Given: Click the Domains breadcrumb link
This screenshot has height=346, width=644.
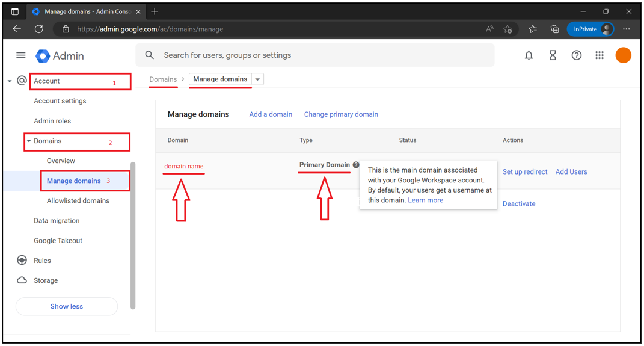Looking at the screenshot, I should pyautogui.click(x=163, y=79).
